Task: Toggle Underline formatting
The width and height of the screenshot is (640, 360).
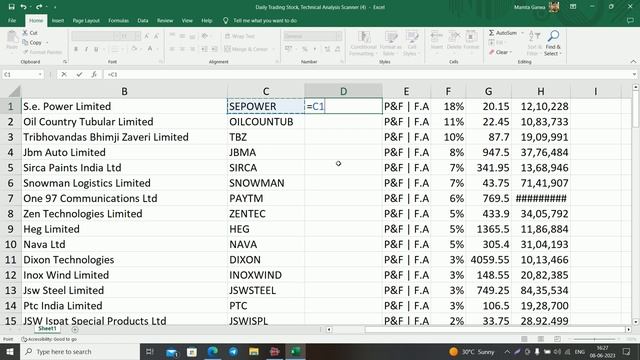Action: [96, 49]
